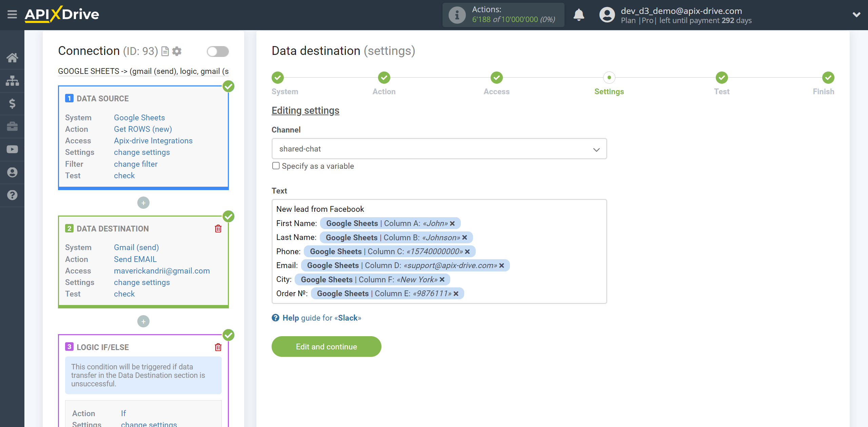Image resolution: width=868 pixels, height=427 pixels.
Task: Open the Get ROWS (new) action link
Action: pos(143,129)
